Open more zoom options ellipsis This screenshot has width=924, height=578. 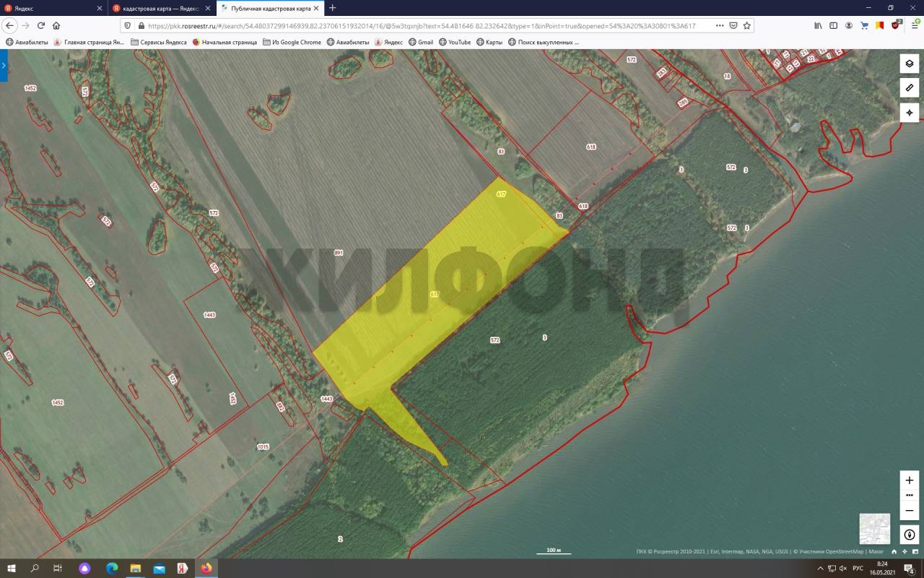[909, 495]
